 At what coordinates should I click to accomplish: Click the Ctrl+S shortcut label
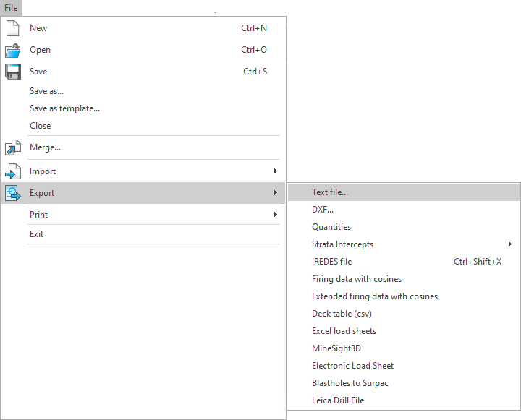tap(255, 72)
